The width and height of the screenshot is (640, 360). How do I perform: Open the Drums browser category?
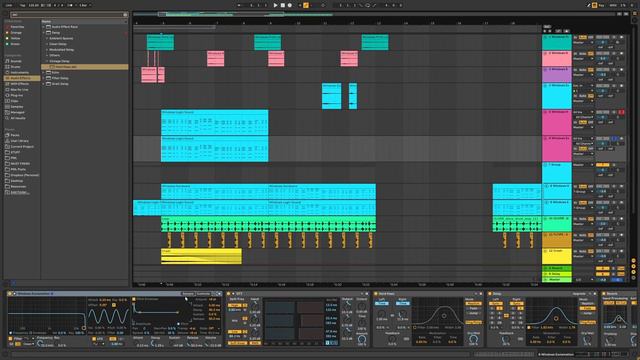click(16, 67)
